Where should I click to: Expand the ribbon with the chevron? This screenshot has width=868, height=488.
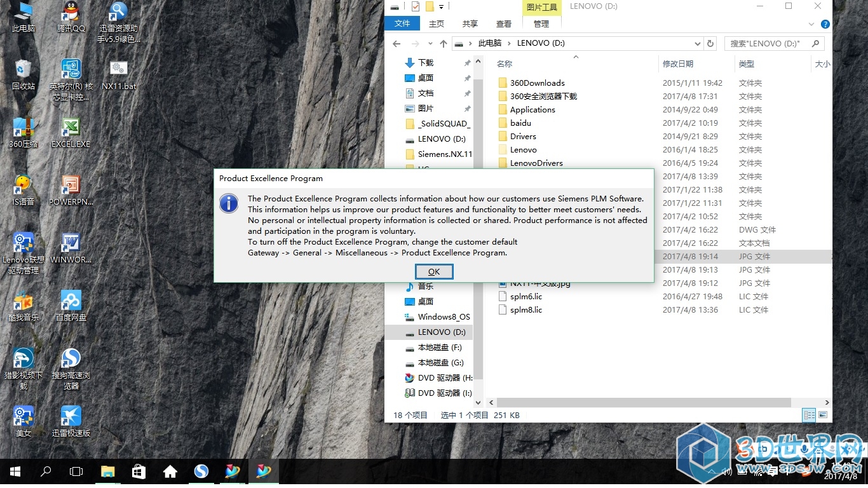point(811,24)
